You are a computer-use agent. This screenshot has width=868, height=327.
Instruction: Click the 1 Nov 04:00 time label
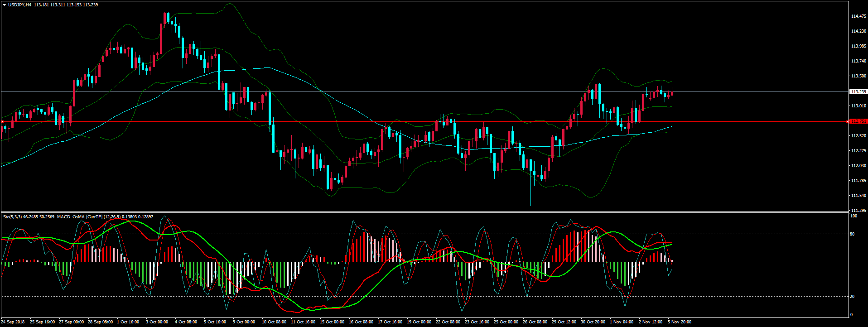[x=621, y=322]
